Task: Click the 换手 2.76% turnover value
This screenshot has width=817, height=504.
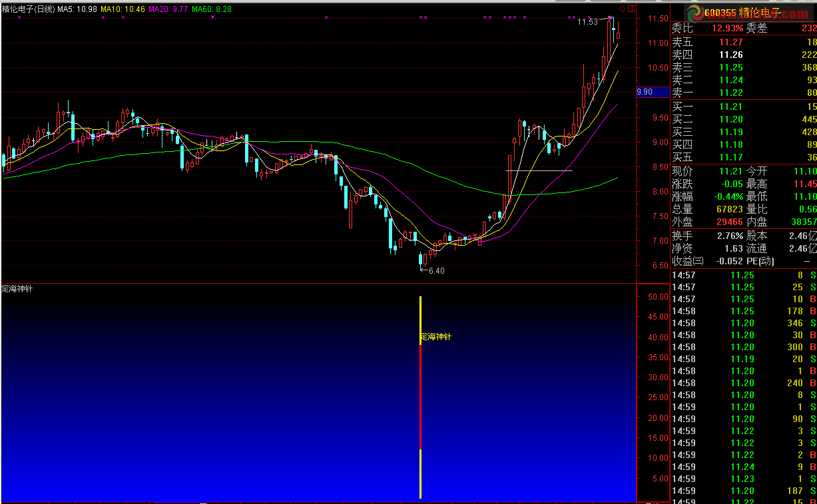Action: [730, 236]
